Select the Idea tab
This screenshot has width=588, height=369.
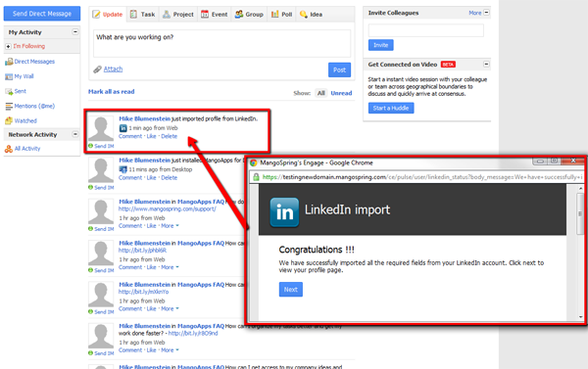[x=312, y=15]
